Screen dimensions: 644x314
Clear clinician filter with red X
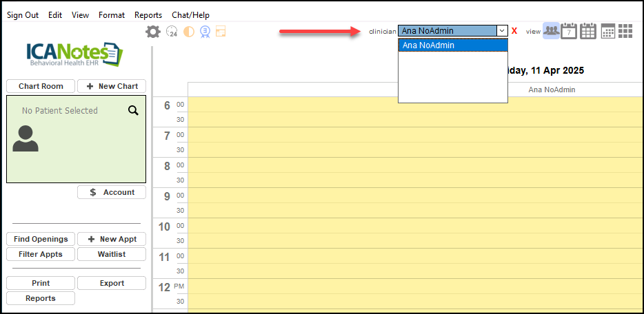point(514,31)
